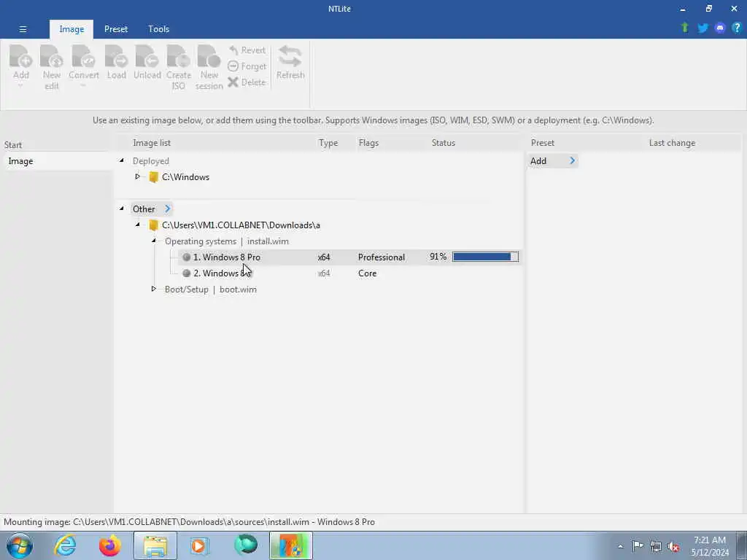747x560 pixels.
Task: Collapse the Downloads\a folder node
Action: point(138,225)
